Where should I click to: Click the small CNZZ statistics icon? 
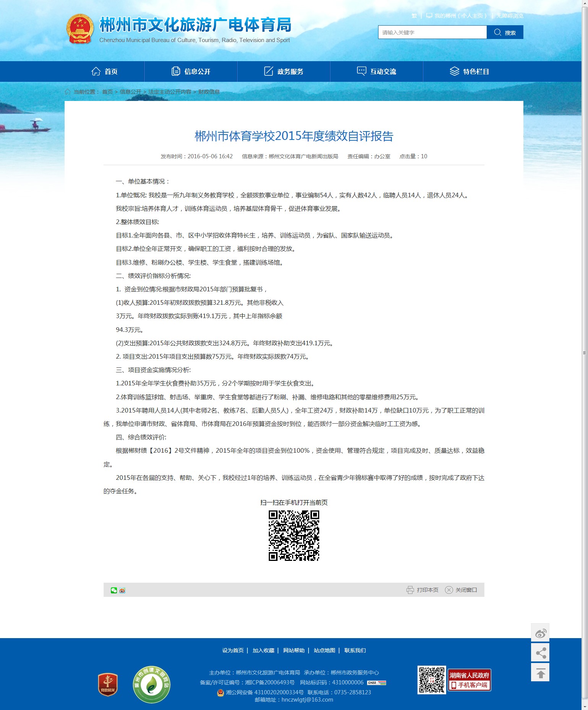click(377, 682)
